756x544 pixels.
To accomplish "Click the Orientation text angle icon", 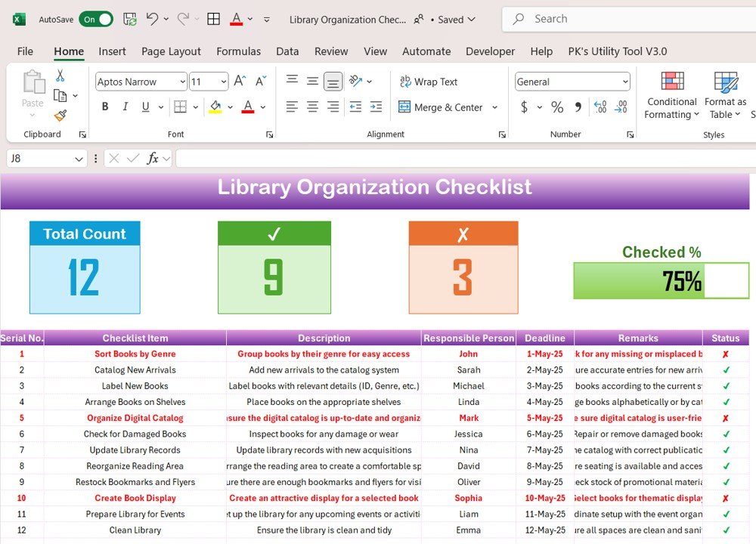I will click(356, 81).
